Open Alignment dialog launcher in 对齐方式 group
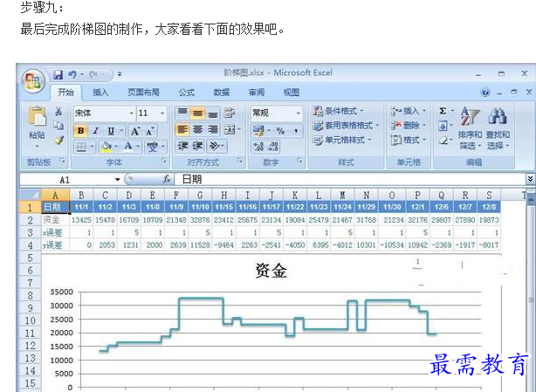Screen dimensions: 536x392 point(239,161)
